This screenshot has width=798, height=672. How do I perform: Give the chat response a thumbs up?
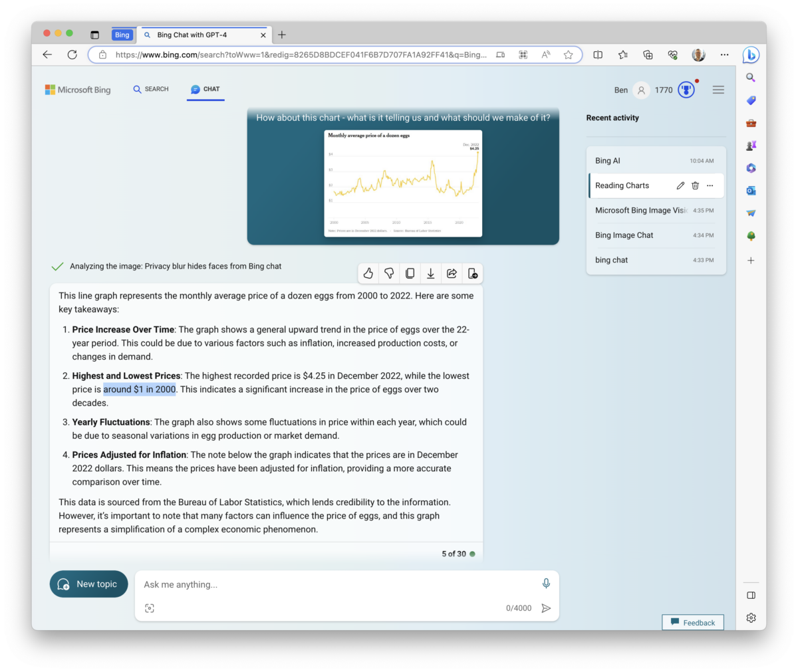tap(368, 273)
